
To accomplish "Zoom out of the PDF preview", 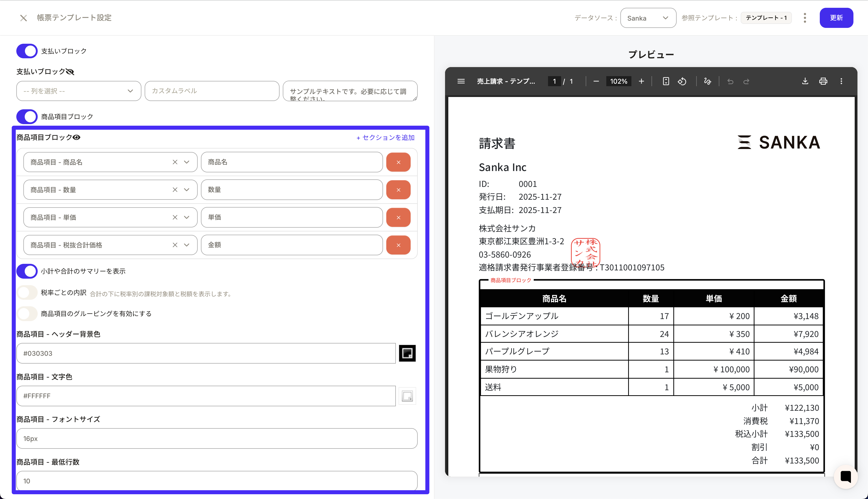I will tap(596, 81).
